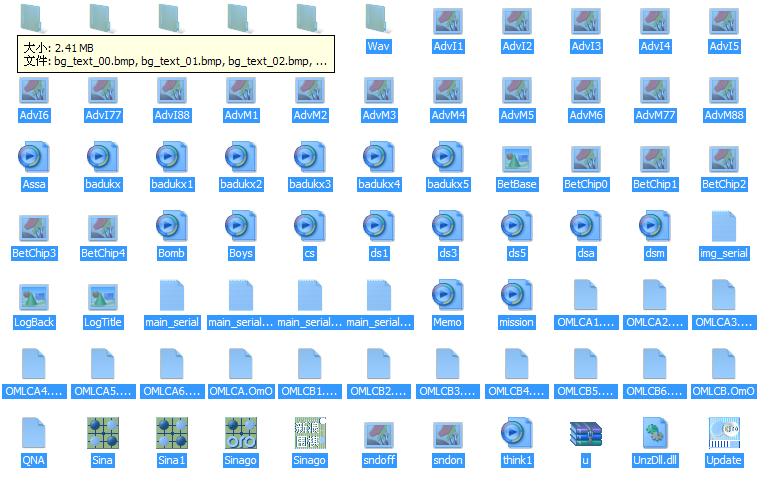Open the Wav folder

378,20
